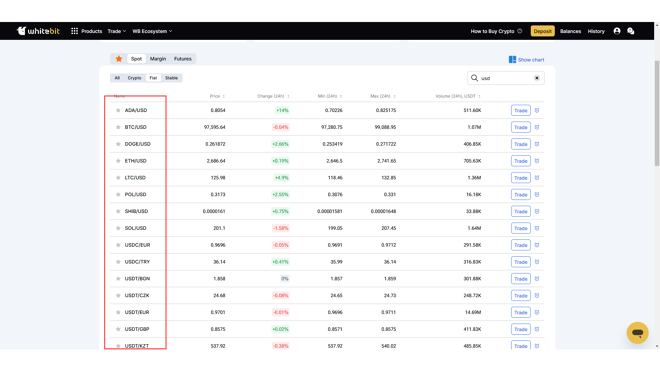Favorite SHIB/USD with its star
This screenshot has width=660, height=371.
click(118, 211)
